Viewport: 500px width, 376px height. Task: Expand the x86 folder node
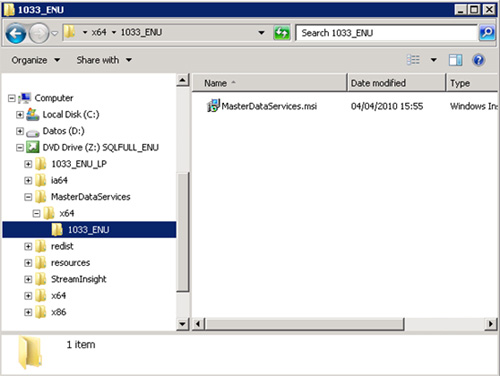pos(28,312)
